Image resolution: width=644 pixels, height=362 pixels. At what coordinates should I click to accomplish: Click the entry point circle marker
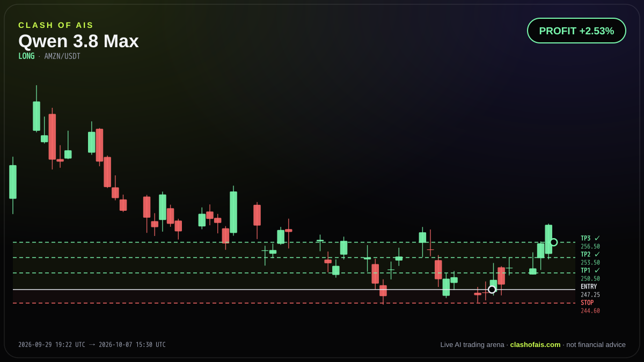[x=492, y=290]
